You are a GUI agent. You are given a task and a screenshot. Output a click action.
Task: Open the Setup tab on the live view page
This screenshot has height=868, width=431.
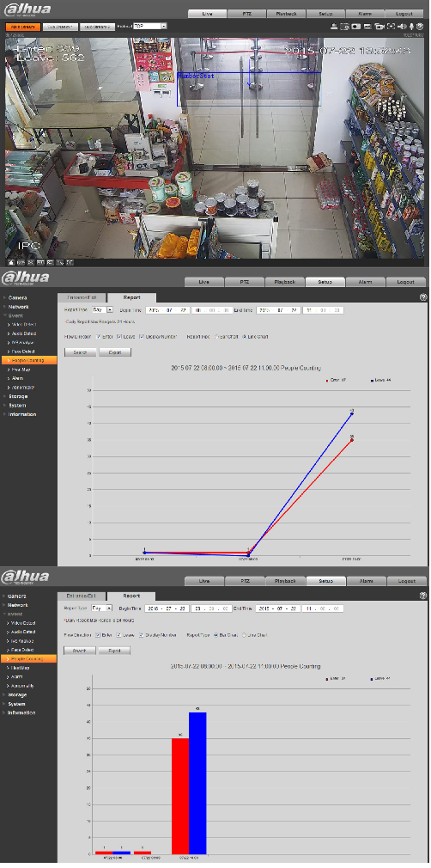pyautogui.click(x=325, y=13)
